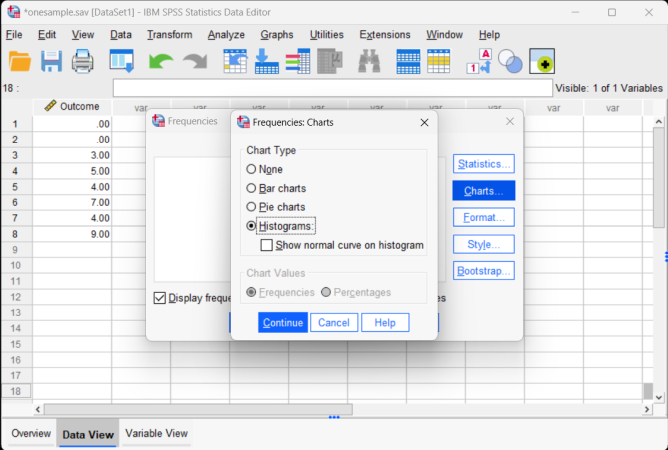The width and height of the screenshot is (668, 450).
Task: Open the Transform menu
Action: tap(170, 35)
